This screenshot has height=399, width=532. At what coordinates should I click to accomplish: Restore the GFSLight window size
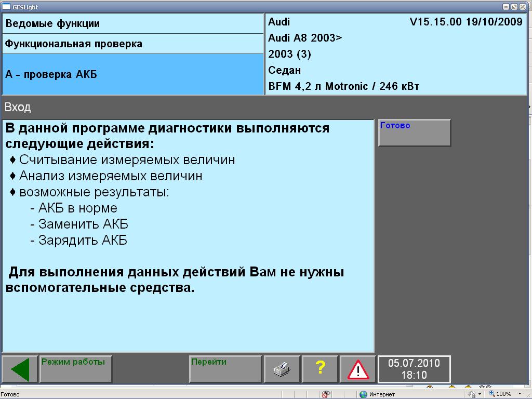coord(514,7)
